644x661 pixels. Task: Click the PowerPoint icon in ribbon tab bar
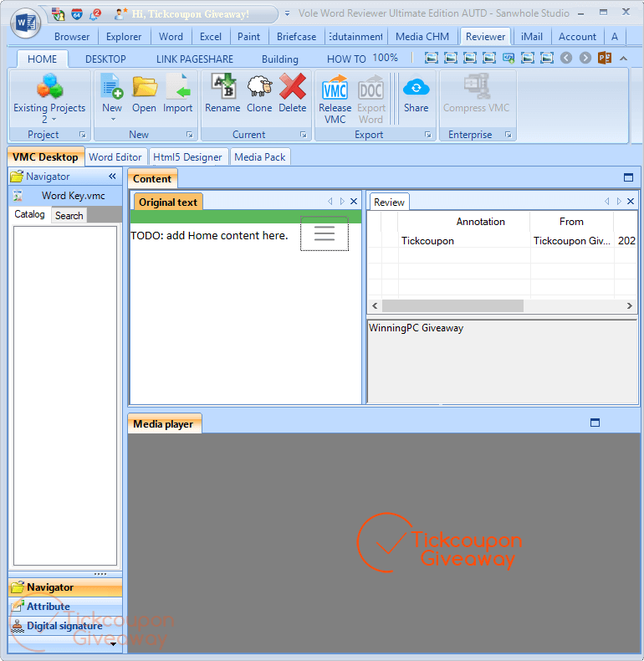[x=605, y=58]
